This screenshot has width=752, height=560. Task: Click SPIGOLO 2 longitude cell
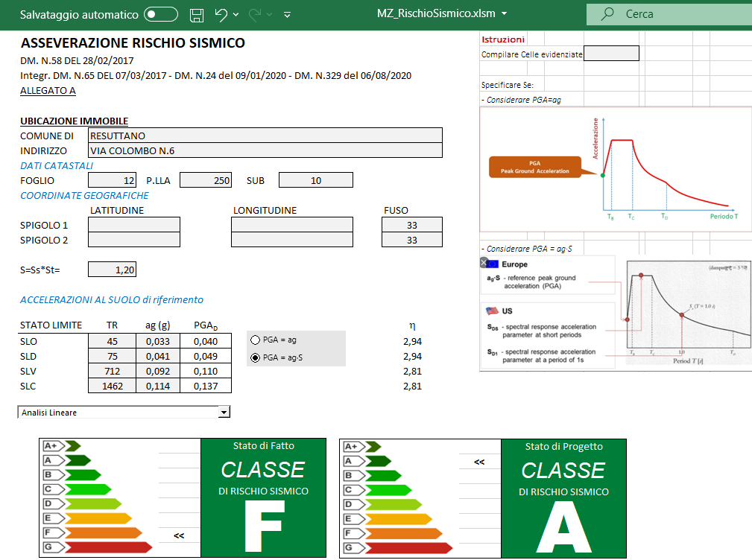[x=292, y=240]
